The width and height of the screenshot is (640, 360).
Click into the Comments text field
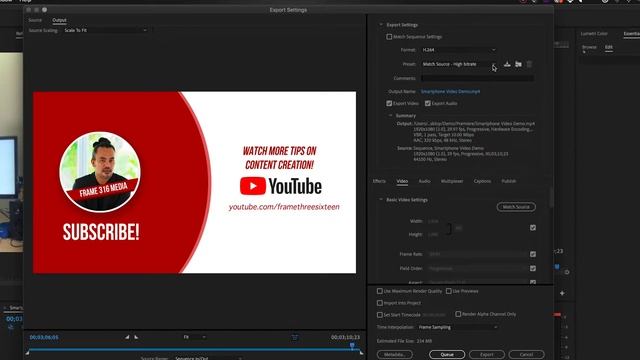click(x=477, y=78)
